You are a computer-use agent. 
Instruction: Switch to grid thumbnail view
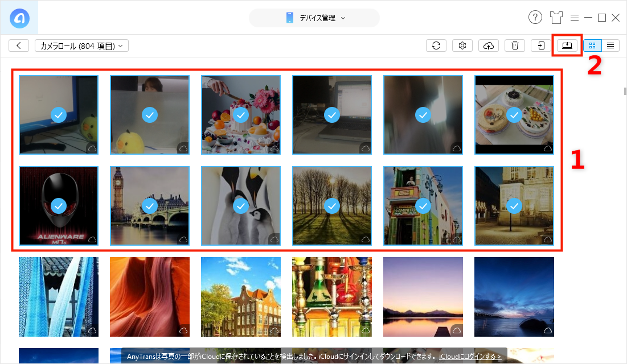[592, 45]
